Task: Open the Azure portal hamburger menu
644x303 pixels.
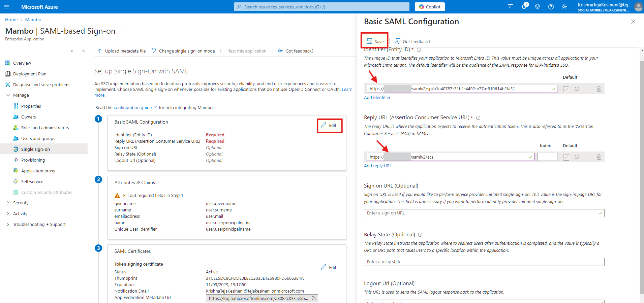Action: click(6, 7)
